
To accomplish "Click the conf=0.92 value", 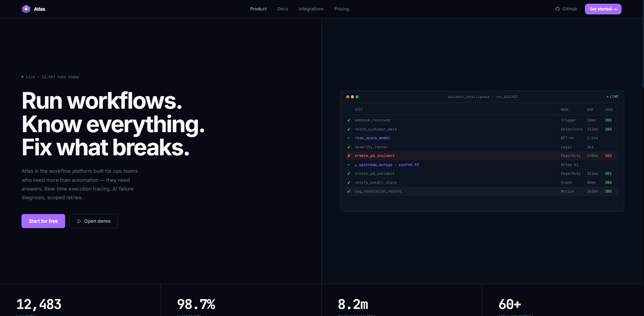I will pos(409,165).
